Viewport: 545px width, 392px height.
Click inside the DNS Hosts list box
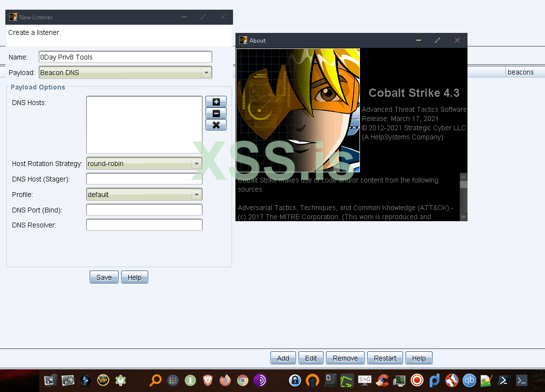[x=144, y=125]
